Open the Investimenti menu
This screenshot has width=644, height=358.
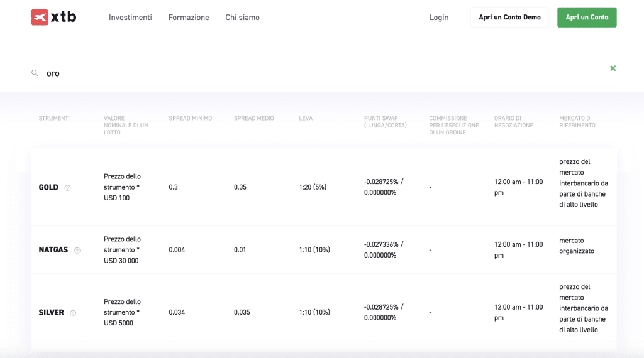130,18
